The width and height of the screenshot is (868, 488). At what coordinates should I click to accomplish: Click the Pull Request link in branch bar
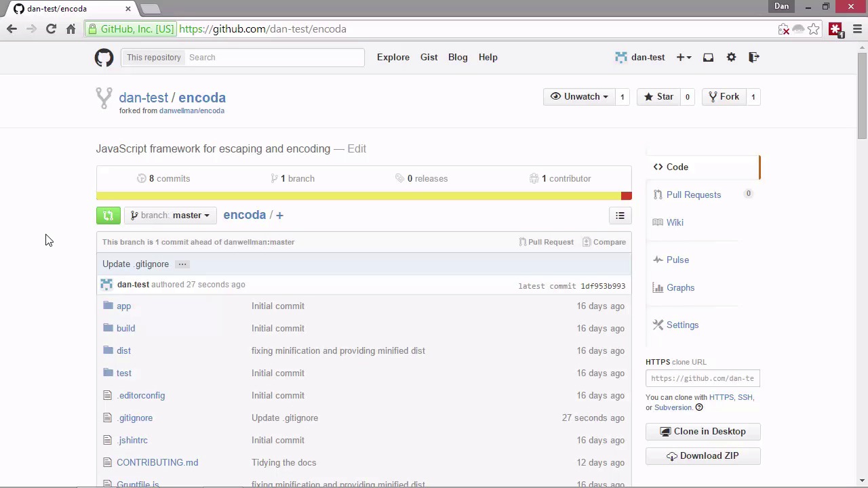(x=547, y=242)
